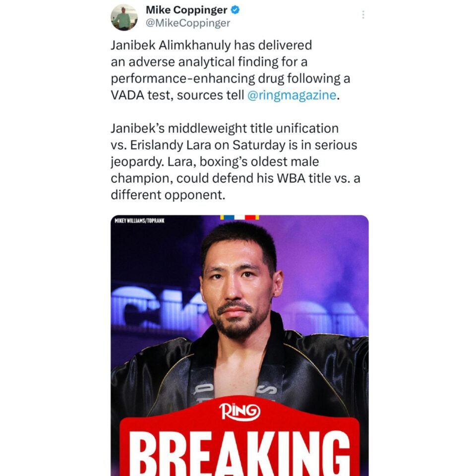This screenshot has height=476, width=476.
Task: Click the Ring logo on image
Action: [x=240, y=412]
